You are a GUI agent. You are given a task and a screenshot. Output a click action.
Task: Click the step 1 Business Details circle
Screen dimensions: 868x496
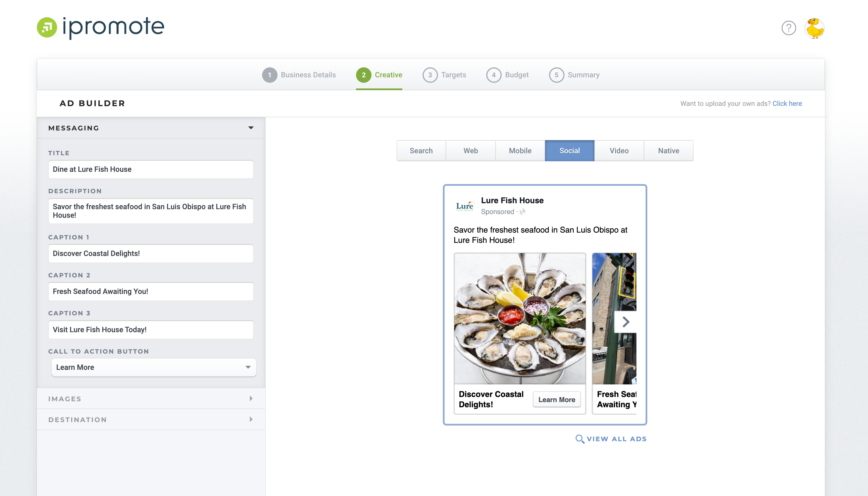point(269,75)
